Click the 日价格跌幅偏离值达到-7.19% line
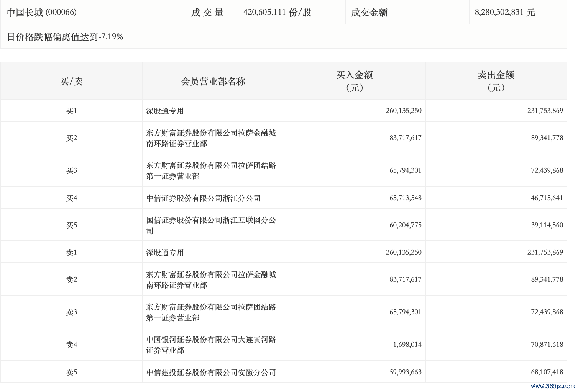 (x=65, y=37)
